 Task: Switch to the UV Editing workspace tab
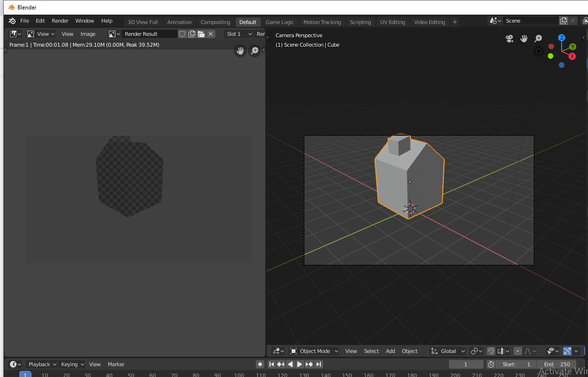392,22
